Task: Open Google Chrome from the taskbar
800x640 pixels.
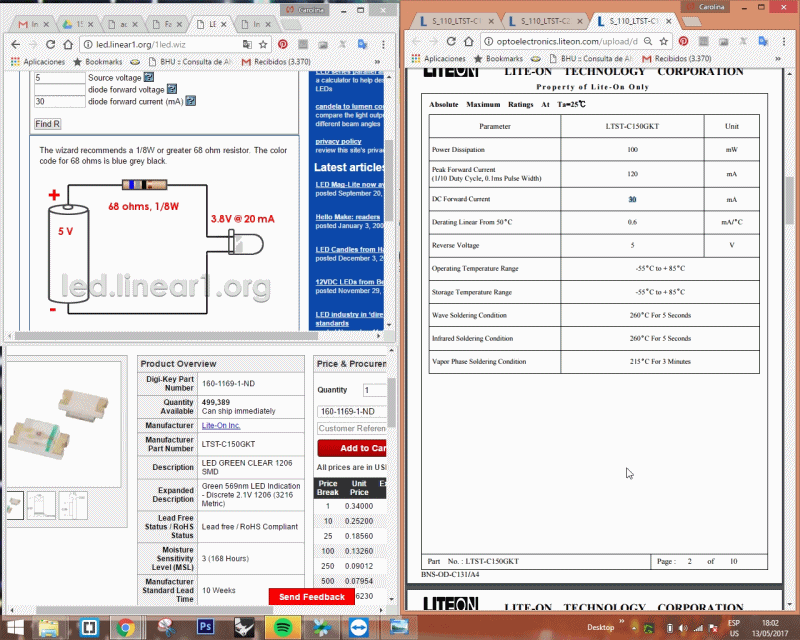Action: pyautogui.click(x=126, y=626)
